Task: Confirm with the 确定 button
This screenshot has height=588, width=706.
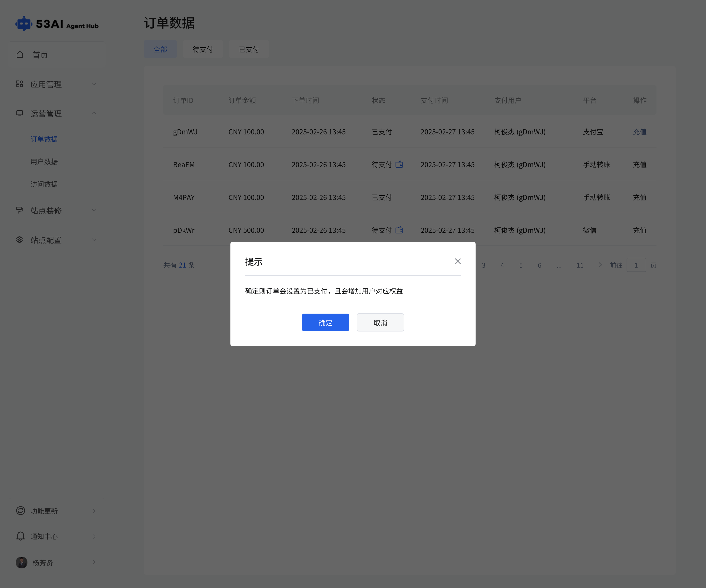Action: 325,323
